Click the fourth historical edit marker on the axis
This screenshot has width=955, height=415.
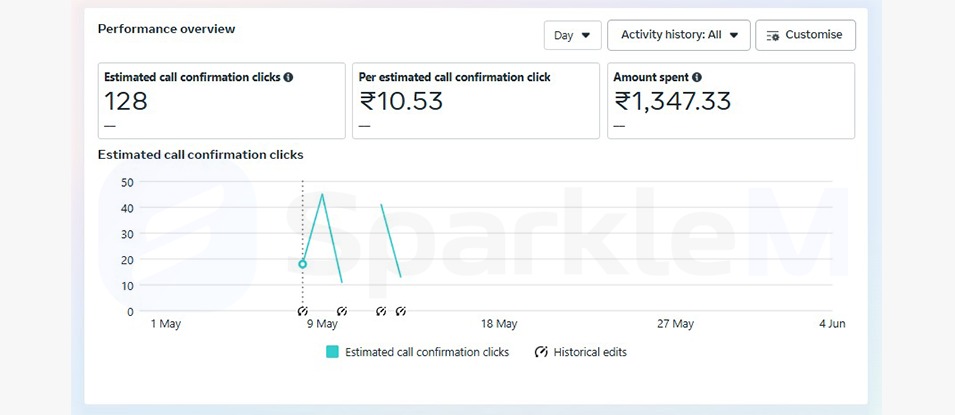coord(401,311)
